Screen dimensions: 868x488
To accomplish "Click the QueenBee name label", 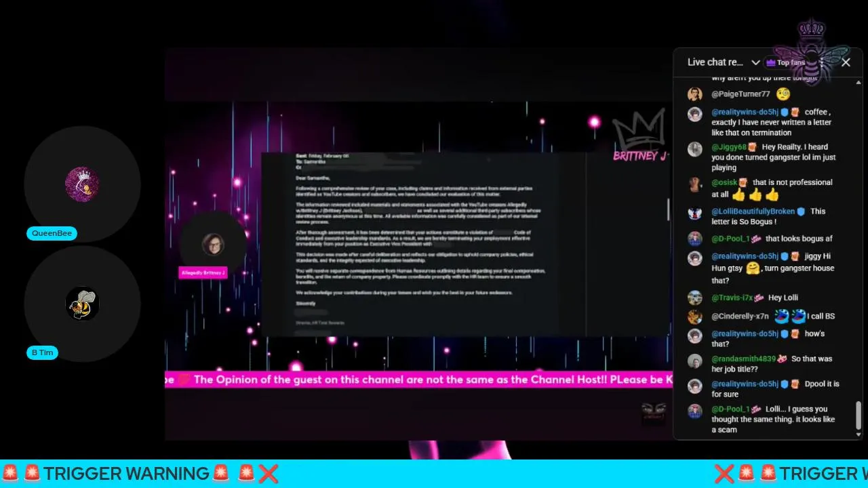I will click(52, 233).
